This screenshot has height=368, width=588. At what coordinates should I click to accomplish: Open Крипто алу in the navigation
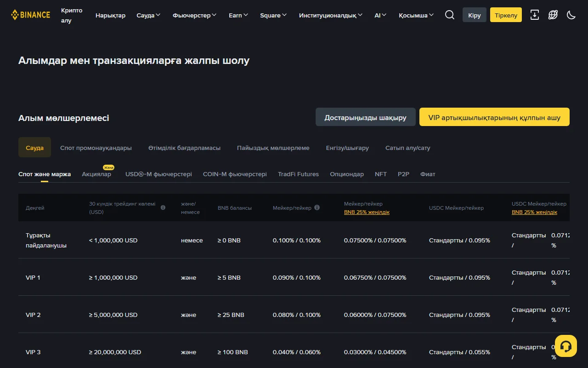72,15
